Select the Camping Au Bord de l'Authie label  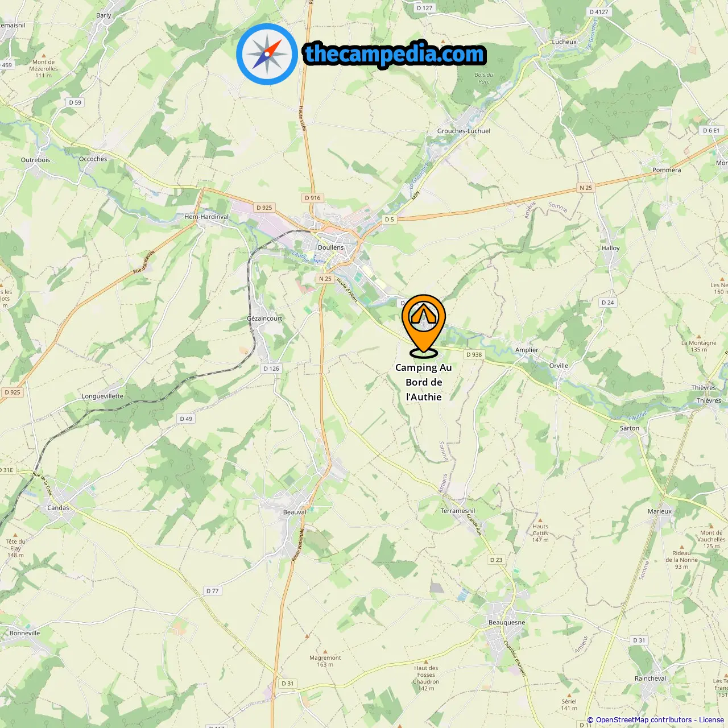424,382
